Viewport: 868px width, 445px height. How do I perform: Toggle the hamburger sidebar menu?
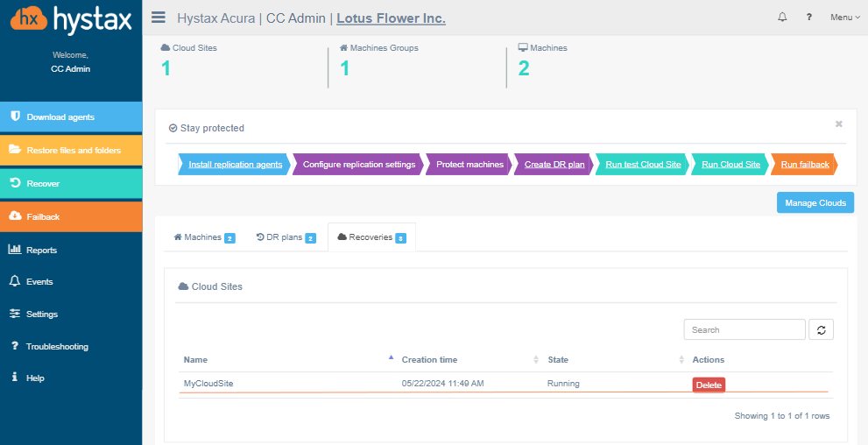tap(159, 18)
